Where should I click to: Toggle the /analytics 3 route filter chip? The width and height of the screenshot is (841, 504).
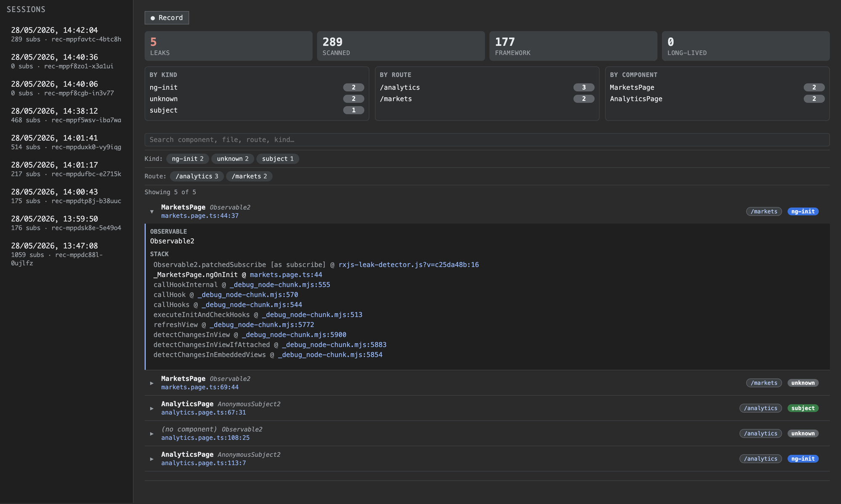[x=197, y=177]
